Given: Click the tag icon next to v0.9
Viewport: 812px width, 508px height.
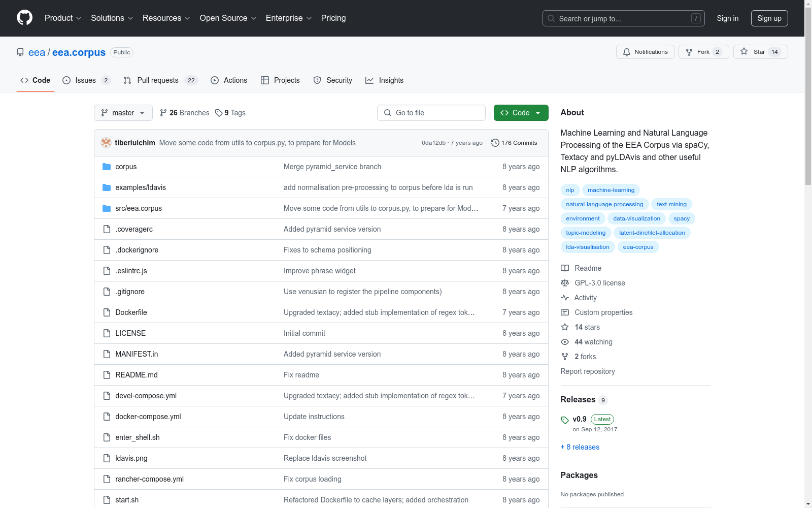Looking at the screenshot, I should click(565, 420).
